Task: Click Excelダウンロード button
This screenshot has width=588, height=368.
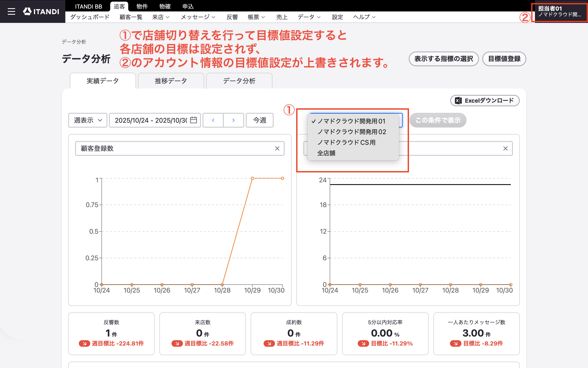Action: (x=485, y=101)
